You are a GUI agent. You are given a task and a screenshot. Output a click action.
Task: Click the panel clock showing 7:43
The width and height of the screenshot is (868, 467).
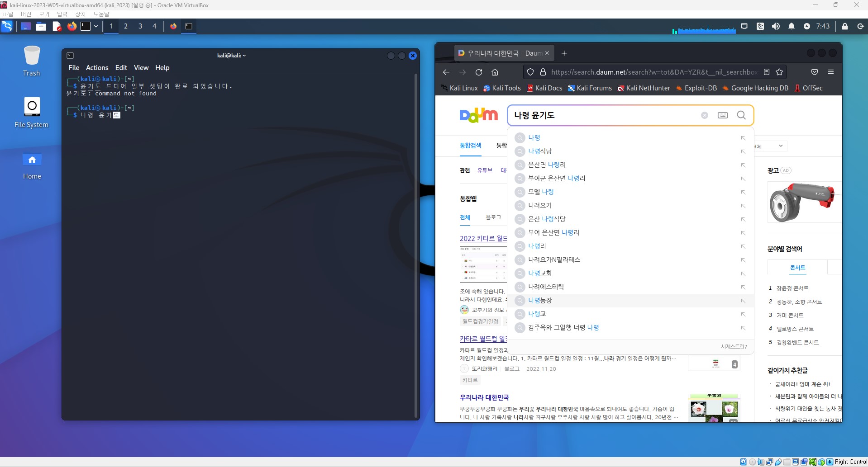(823, 26)
